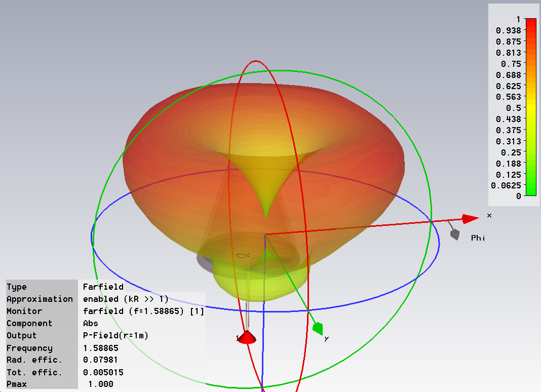Click the Component "Abs" value
The height and width of the screenshot is (392, 541).
[91, 324]
